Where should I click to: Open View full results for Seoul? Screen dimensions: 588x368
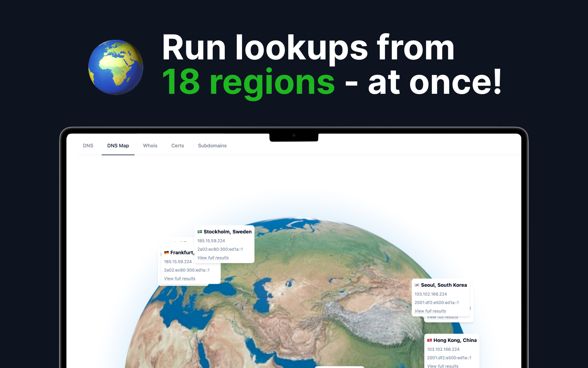click(x=430, y=311)
